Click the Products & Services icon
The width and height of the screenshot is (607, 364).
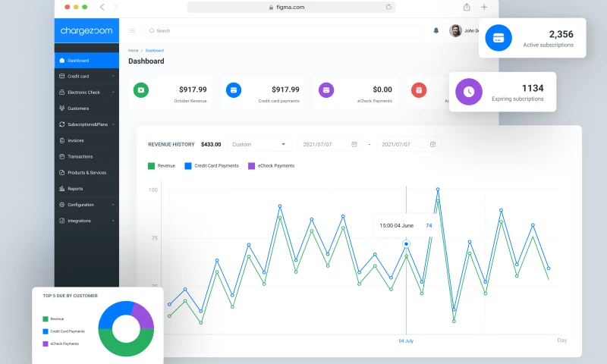pyautogui.click(x=62, y=173)
